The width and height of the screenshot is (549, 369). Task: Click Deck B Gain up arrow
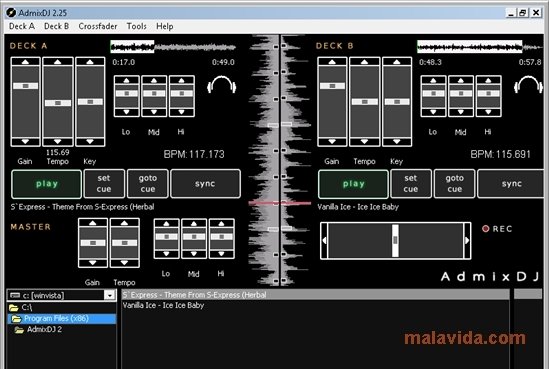pyautogui.click(x=332, y=62)
